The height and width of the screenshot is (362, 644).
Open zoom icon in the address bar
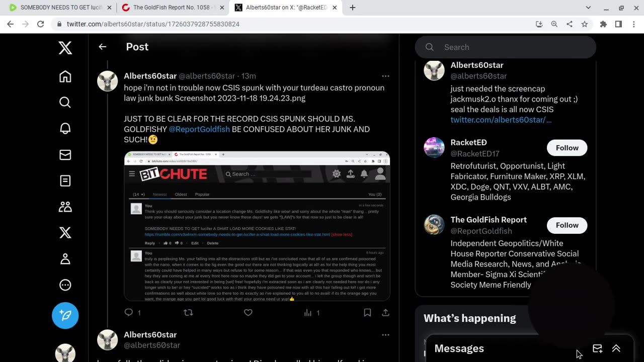(554, 24)
